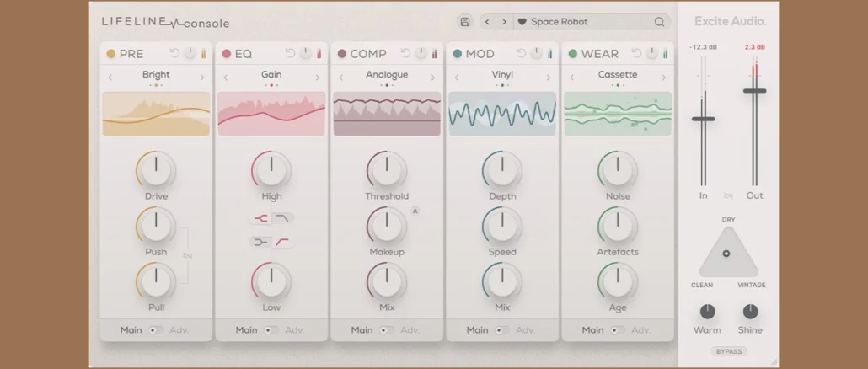Click the Out level fader handle
Image resolution: width=868 pixels, height=369 pixels.
point(754,91)
